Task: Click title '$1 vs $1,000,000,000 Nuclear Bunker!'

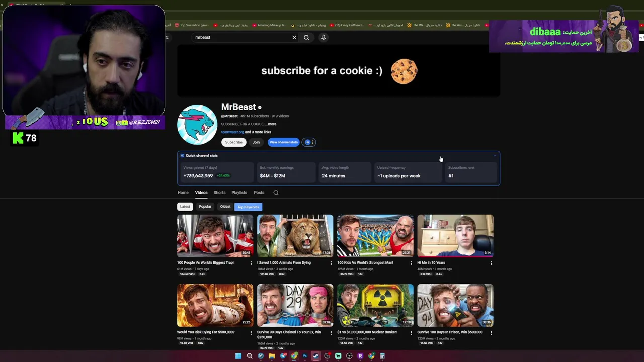Action: click(x=367, y=332)
